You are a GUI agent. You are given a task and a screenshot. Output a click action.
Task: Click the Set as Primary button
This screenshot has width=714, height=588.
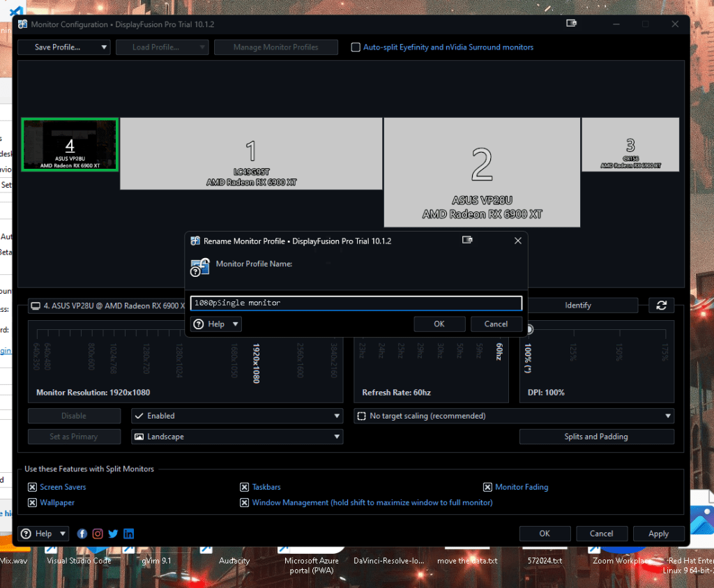tap(74, 437)
